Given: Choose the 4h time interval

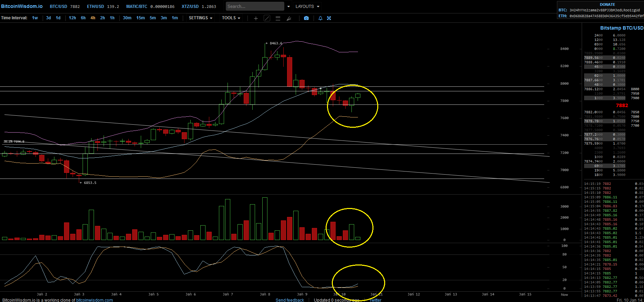Looking at the screenshot, I should point(93,18).
